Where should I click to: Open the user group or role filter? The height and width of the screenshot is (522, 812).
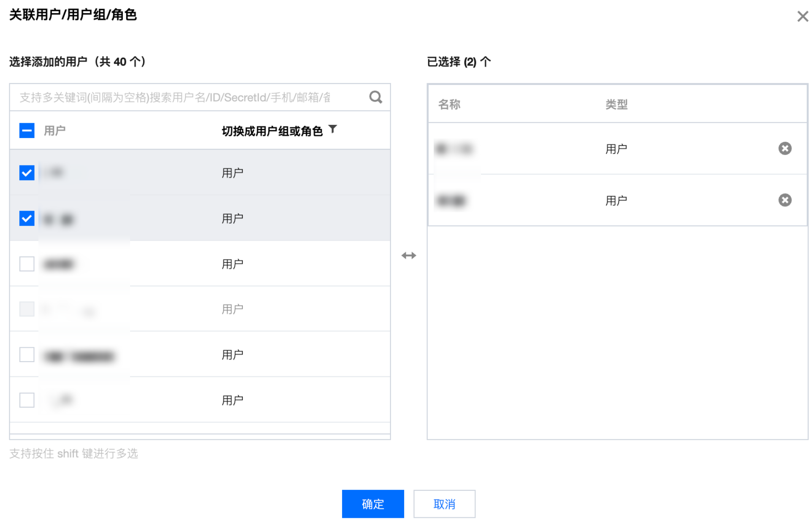(x=333, y=129)
